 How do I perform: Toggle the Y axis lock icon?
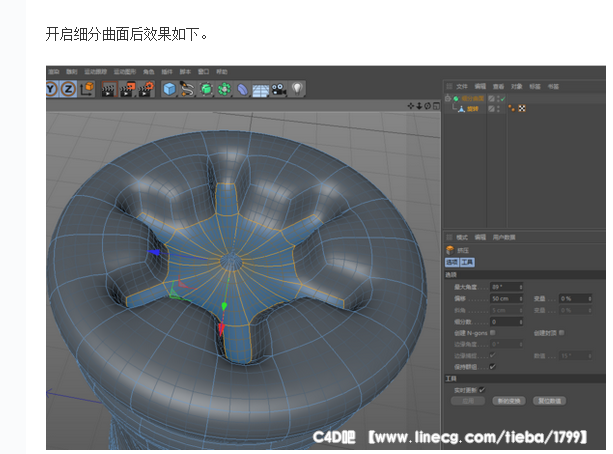click(x=52, y=89)
